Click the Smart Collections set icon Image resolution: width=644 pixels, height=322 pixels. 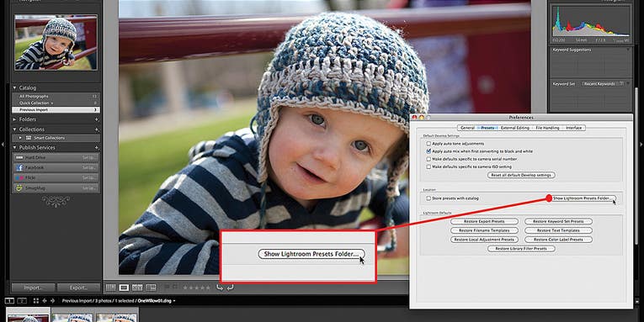pos(29,138)
